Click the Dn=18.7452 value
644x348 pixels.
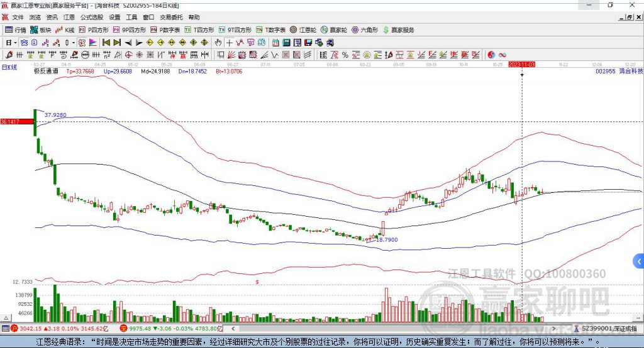coord(192,72)
